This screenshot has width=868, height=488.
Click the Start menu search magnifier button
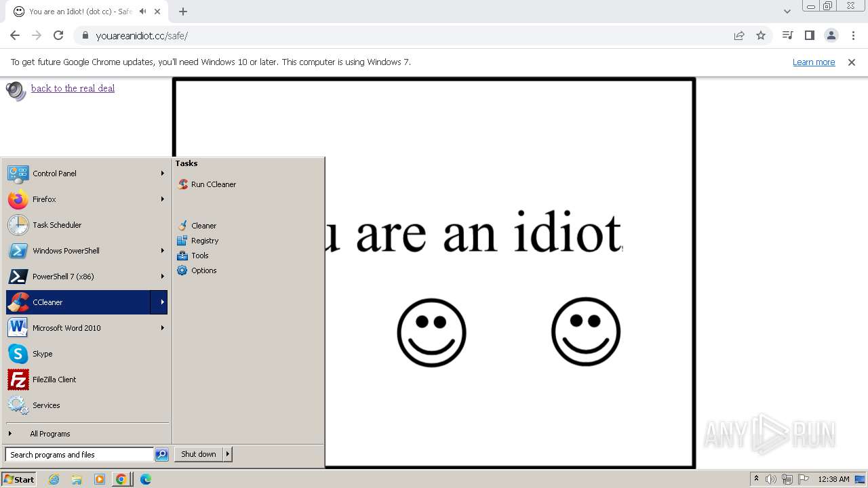tap(161, 455)
